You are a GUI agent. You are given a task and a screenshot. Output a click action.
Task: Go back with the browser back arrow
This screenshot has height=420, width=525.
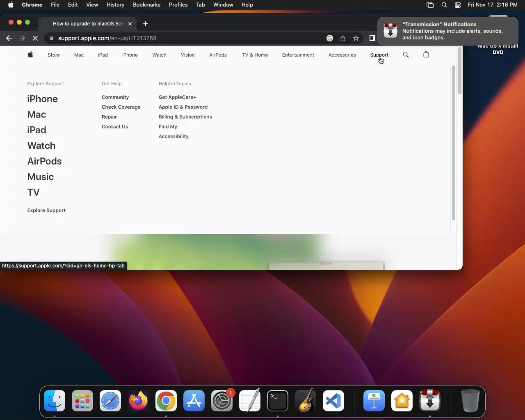tap(9, 38)
